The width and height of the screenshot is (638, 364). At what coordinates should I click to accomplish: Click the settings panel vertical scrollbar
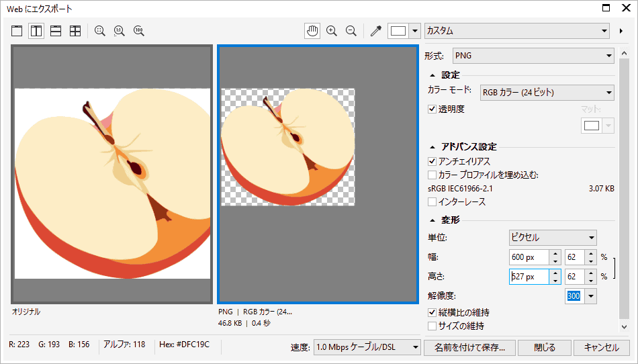pyautogui.click(x=624, y=189)
